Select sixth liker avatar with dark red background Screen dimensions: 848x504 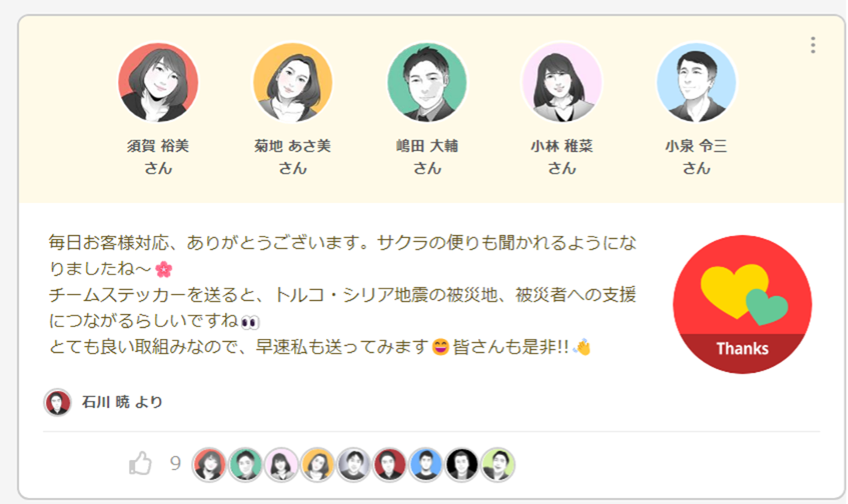coord(390,464)
